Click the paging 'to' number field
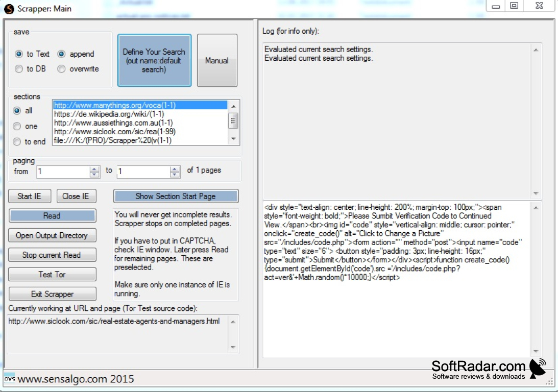This screenshot has width=558, height=392. point(144,171)
